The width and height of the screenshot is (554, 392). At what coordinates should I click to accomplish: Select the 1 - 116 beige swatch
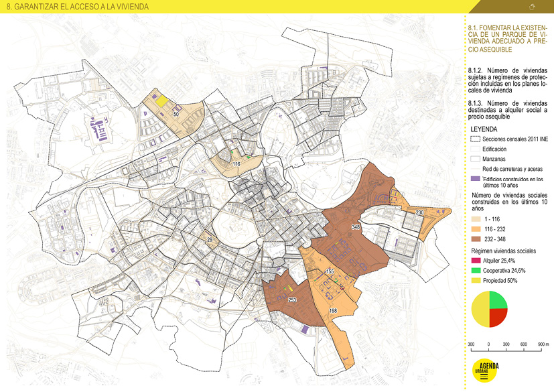pos(476,219)
